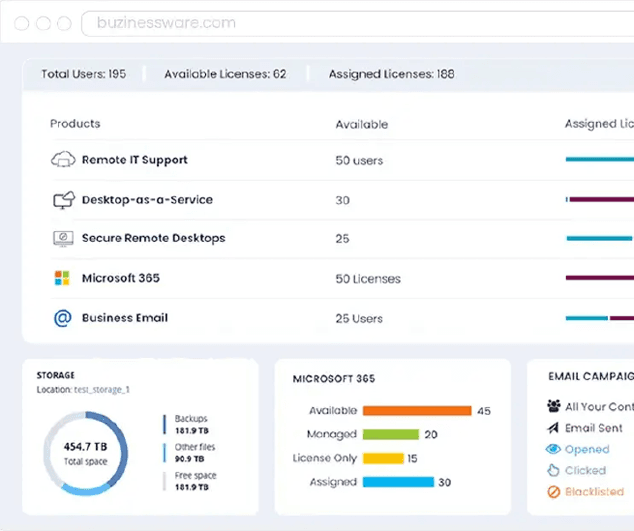
Task: Click the Secure Remote Desktops icon
Action: pos(63,239)
